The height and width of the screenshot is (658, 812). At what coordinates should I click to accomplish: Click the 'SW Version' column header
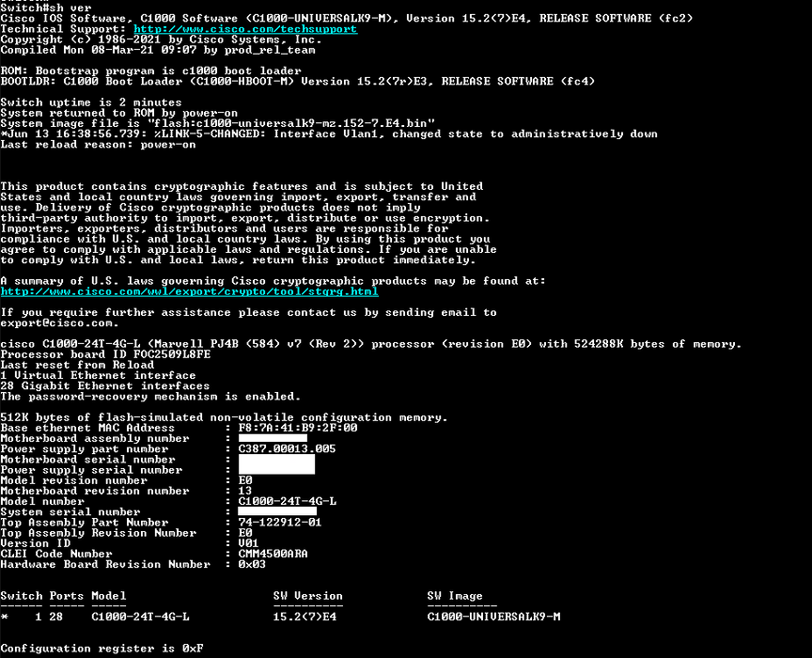point(308,596)
